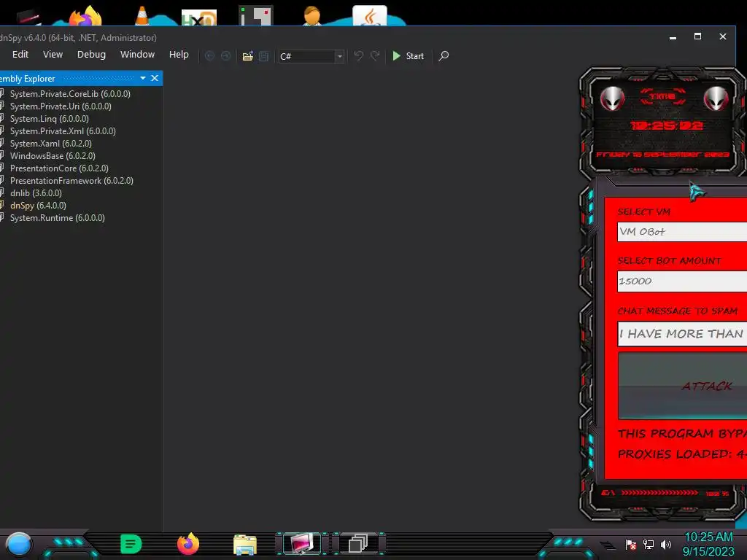
Task: Open File Explorer from the taskbar
Action: (x=245, y=545)
